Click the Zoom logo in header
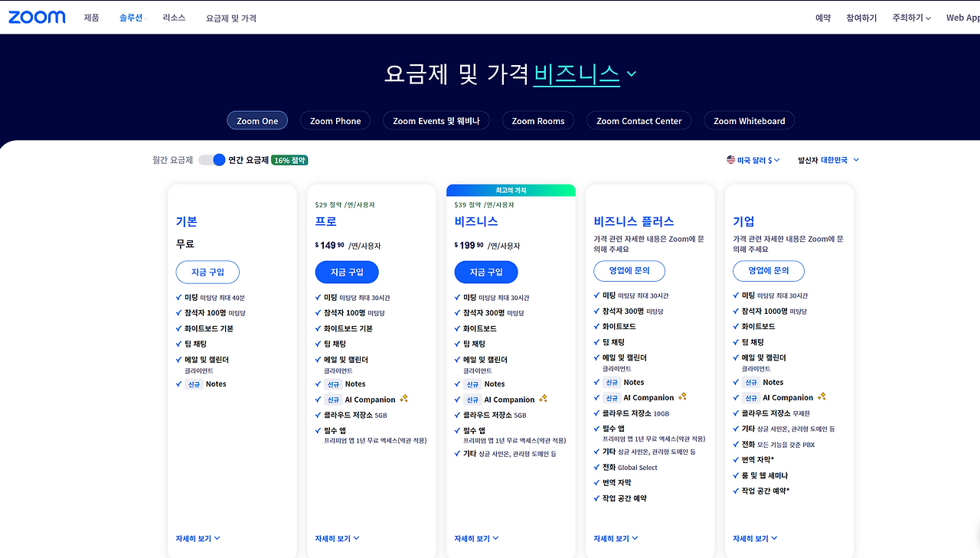 (37, 17)
